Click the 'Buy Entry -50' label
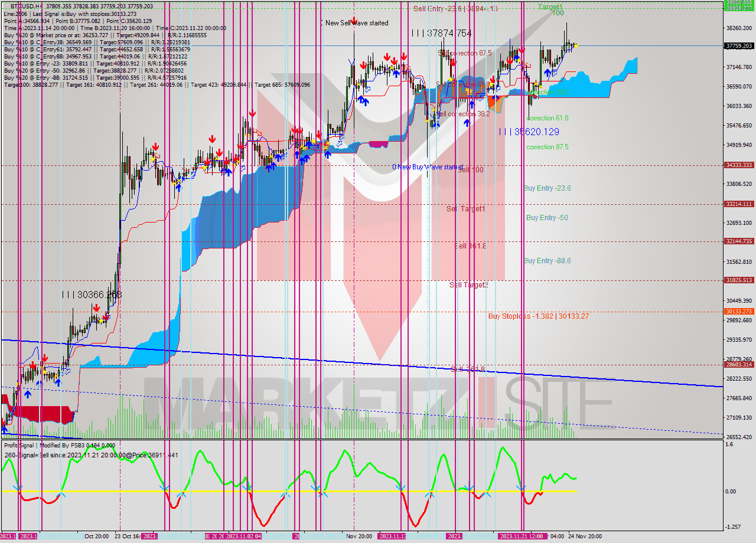 (x=547, y=217)
